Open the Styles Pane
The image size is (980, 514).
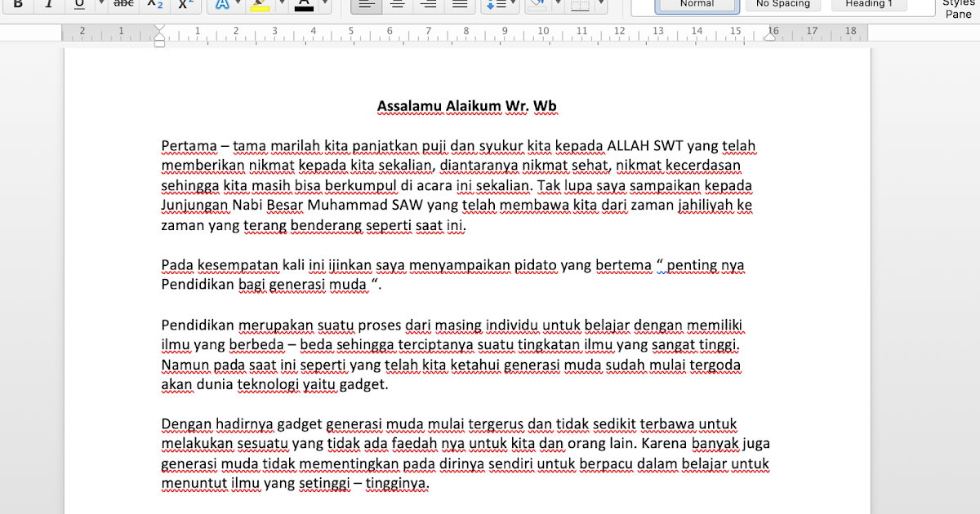(958, 8)
